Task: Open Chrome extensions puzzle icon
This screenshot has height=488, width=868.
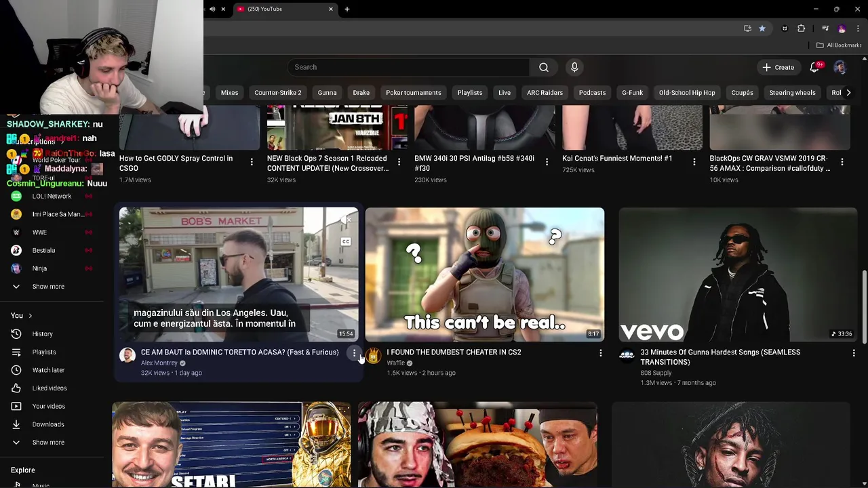Action: coord(801,28)
